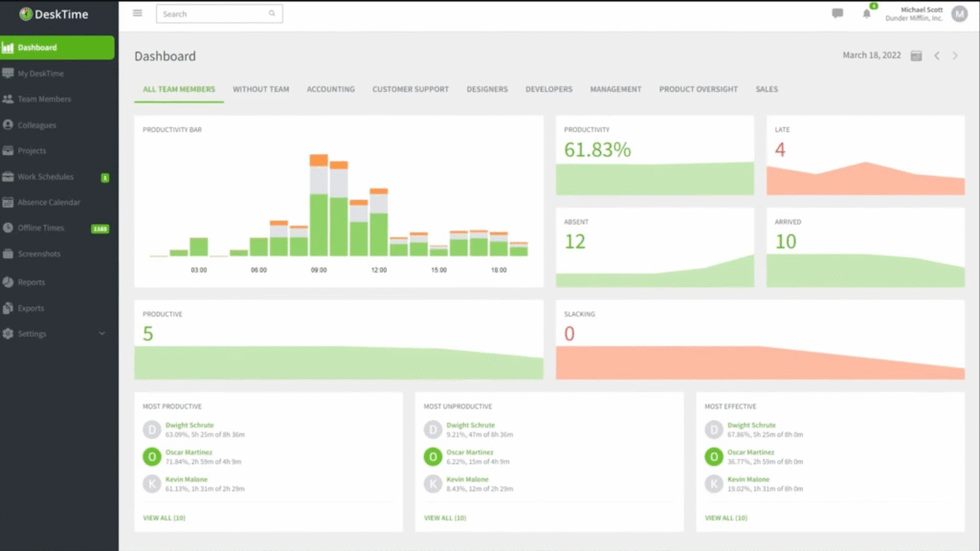Open the notifications bell

click(867, 13)
